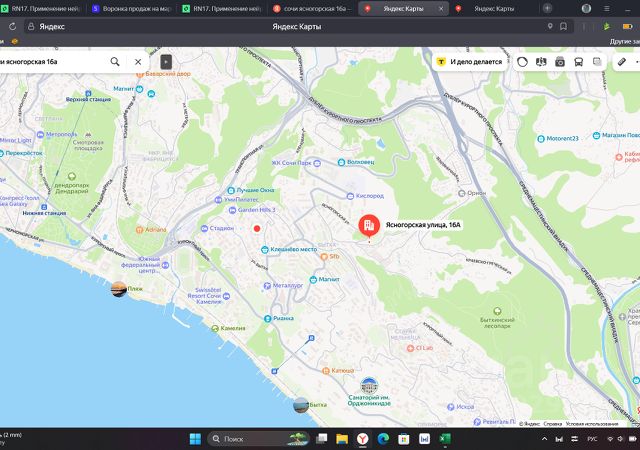The height and width of the screenshot is (450, 640).
Task: Close the active Яндекс Карты tab
Action: click(x=441, y=9)
